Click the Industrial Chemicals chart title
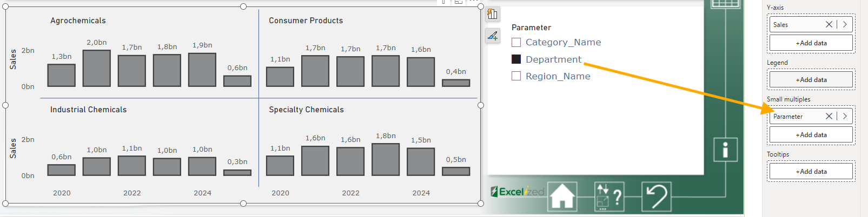 click(89, 110)
